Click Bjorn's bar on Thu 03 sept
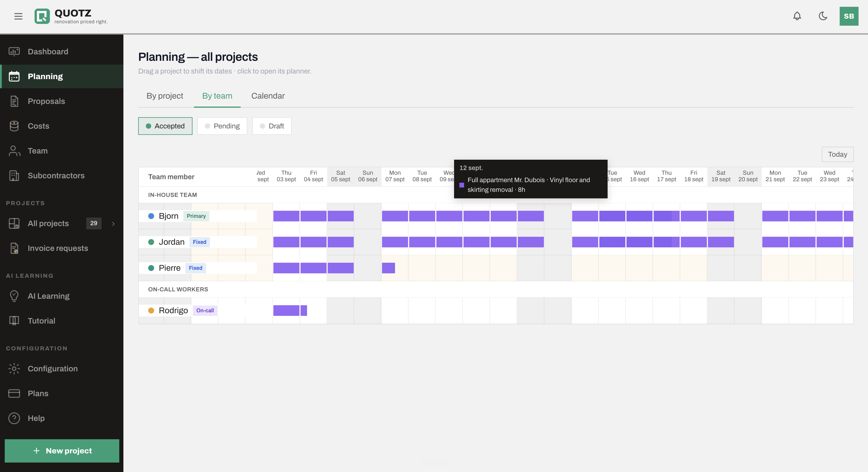Viewport: 868px width, 472px height. (286, 216)
